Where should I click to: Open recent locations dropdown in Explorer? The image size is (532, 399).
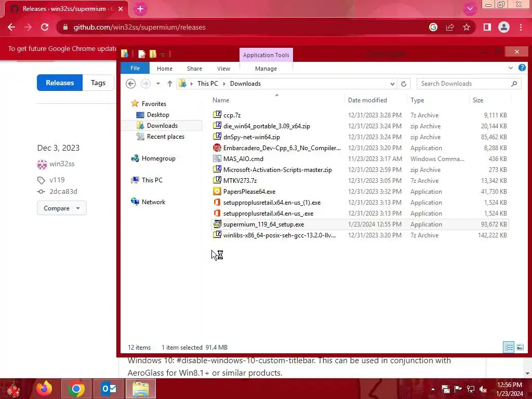tap(158, 84)
